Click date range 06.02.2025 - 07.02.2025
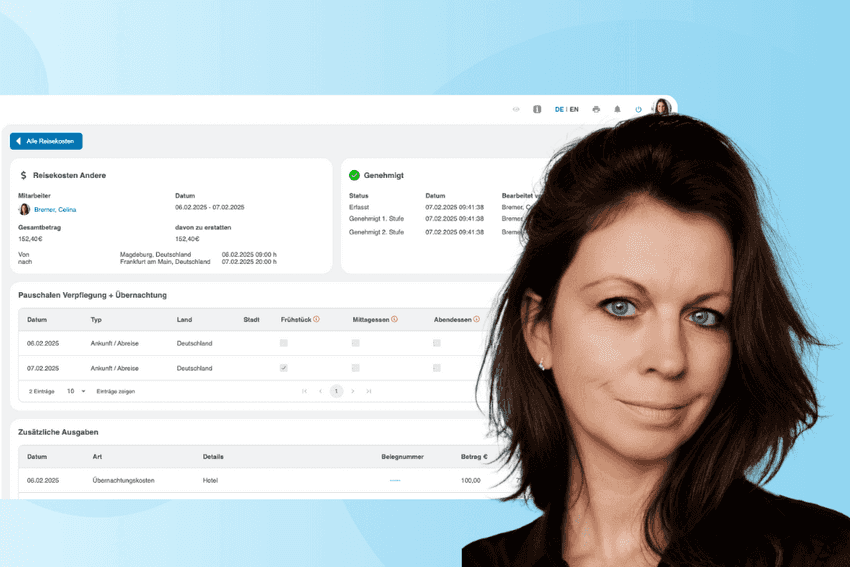Image resolution: width=850 pixels, height=567 pixels. point(209,207)
